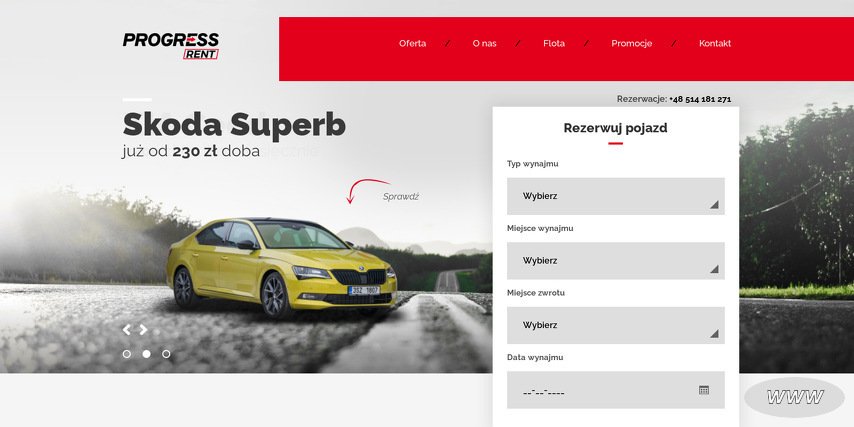Open Promocje menu item
The height and width of the screenshot is (427, 854).
632,44
